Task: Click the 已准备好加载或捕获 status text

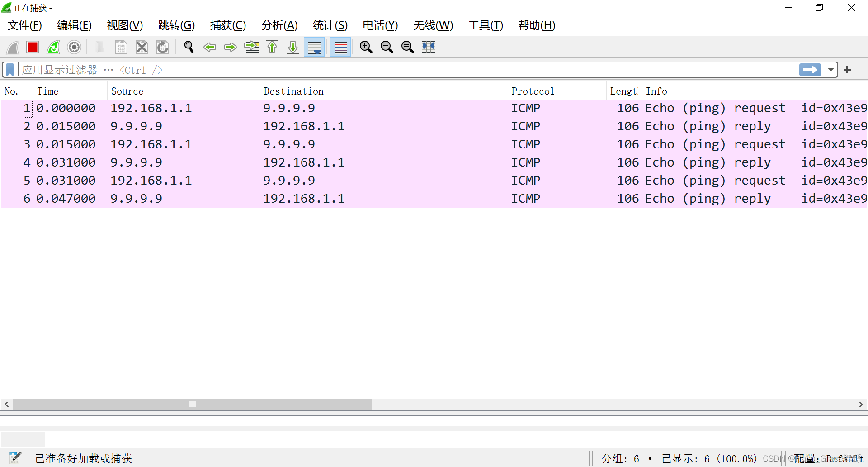Action: point(84,458)
